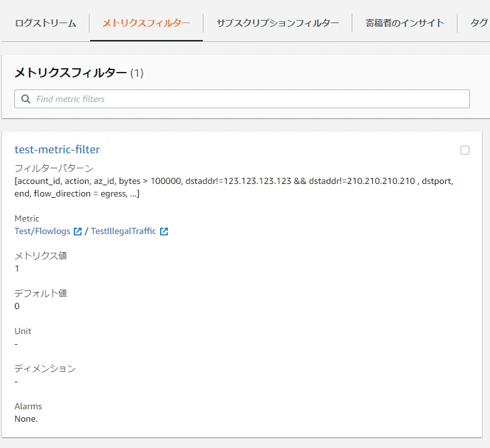Click the Unit label
This screenshot has width=490, height=448.
tap(23, 331)
